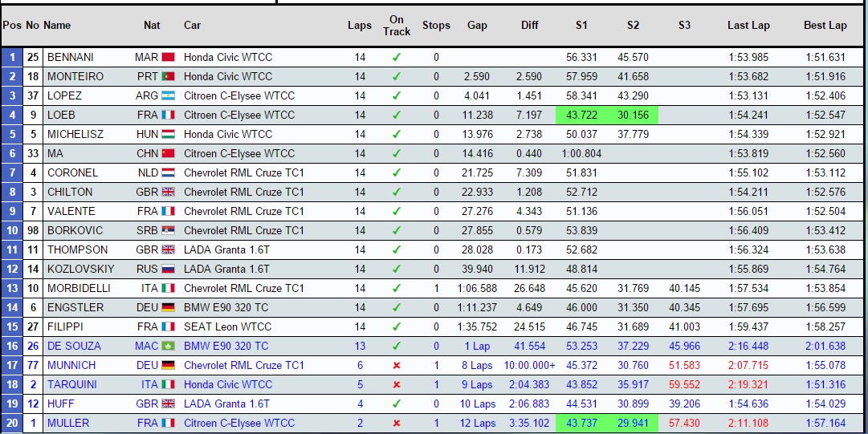Click Loeb's green S1 time 43.722

pyautogui.click(x=581, y=116)
